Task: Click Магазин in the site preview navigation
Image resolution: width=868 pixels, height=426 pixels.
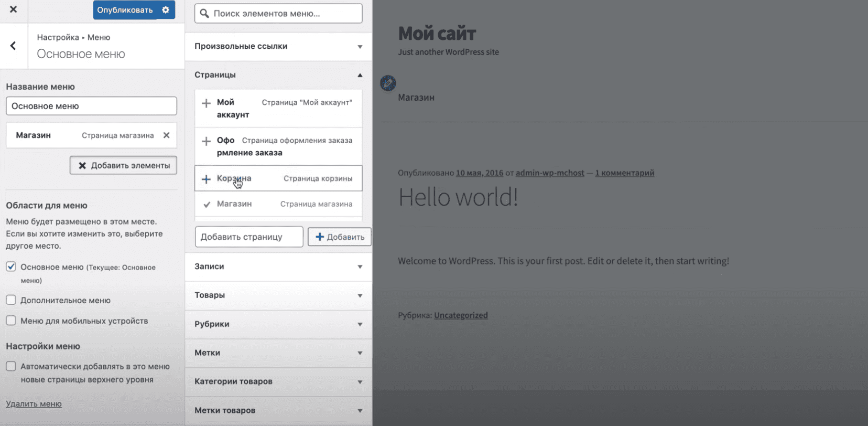Action: coord(416,98)
